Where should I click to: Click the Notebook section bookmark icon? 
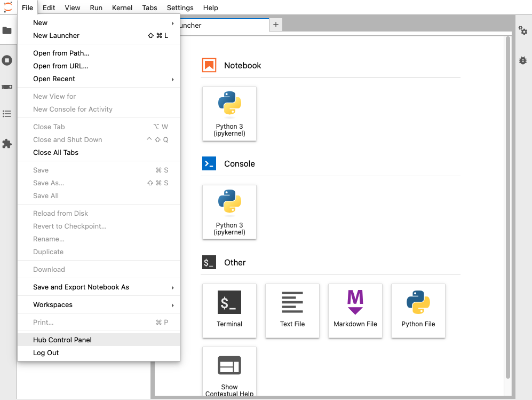[x=209, y=65]
